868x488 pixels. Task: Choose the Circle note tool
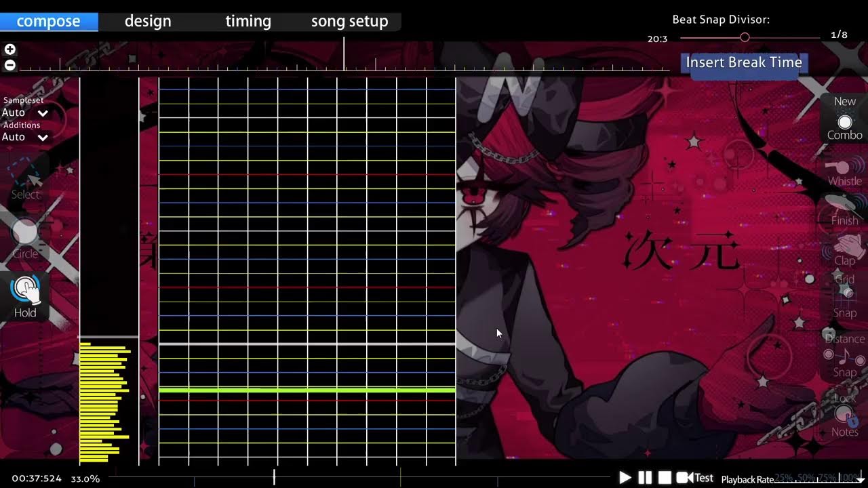pyautogui.click(x=26, y=239)
